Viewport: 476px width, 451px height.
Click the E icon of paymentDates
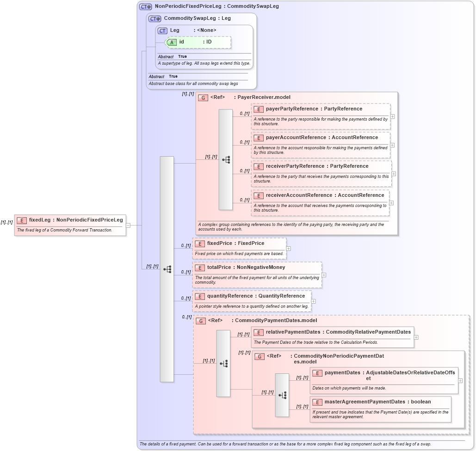click(x=317, y=373)
